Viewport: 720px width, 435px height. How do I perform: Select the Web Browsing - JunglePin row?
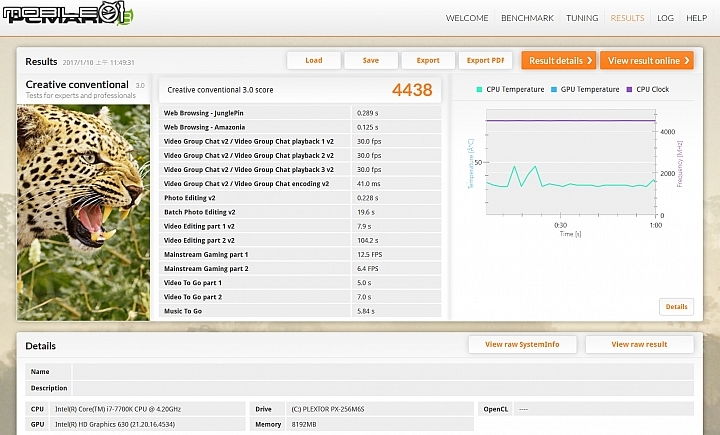(300, 113)
